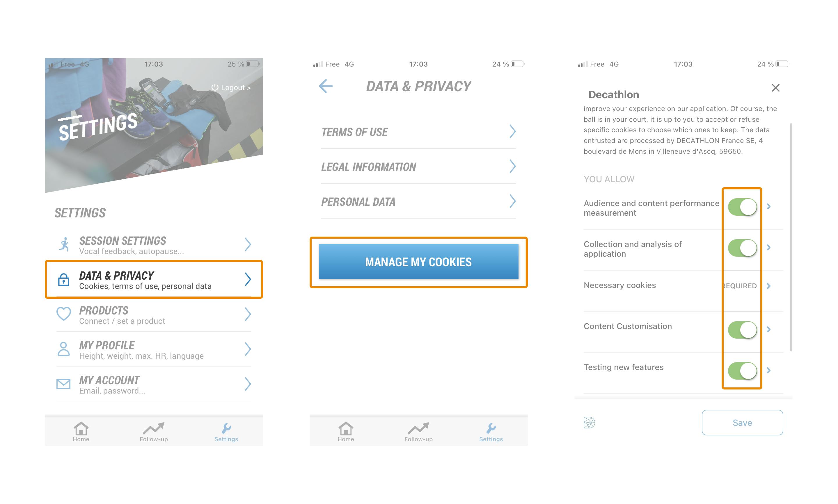
Task: Click the runner icon beside Session Settings
Action: pos(64,244)
